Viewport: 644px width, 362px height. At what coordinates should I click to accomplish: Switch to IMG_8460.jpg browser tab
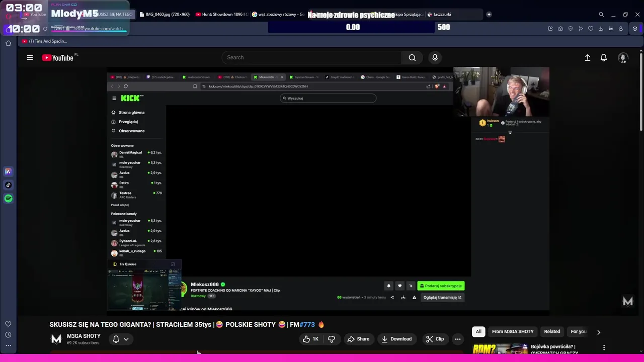[x=164, y=15]
